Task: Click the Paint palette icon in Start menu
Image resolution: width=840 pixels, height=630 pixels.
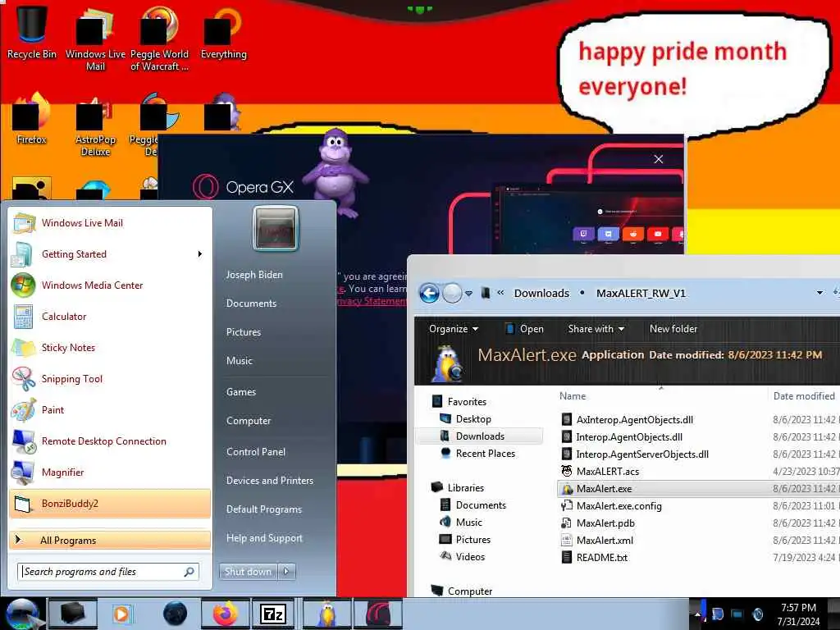Action: tap(24, 410)
